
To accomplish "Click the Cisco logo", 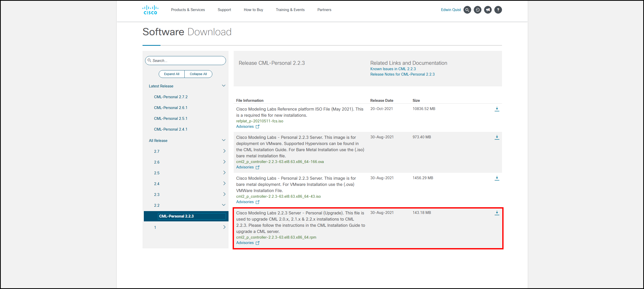I will click(x=150, y=10).
